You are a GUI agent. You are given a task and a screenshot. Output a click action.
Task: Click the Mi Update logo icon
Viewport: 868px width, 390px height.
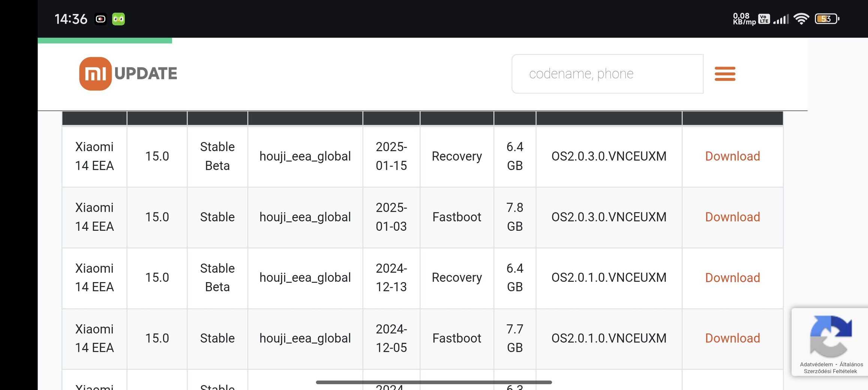tap(95, 73)
